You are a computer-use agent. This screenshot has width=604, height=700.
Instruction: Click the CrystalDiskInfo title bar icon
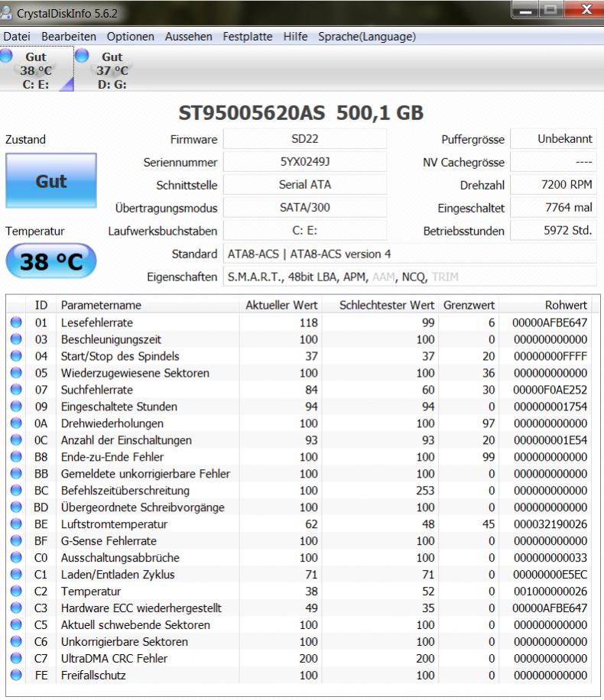click(x=6, y=13)
